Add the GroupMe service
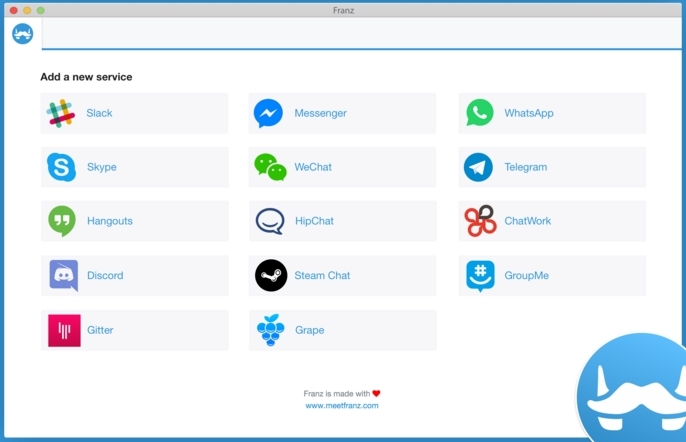 tap(552, 275)
